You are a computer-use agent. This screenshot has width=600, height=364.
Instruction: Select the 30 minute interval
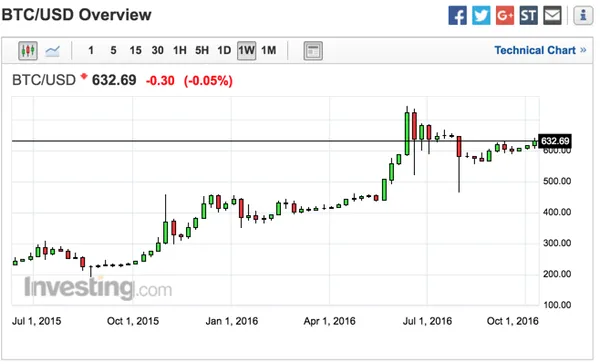point(157,51)
